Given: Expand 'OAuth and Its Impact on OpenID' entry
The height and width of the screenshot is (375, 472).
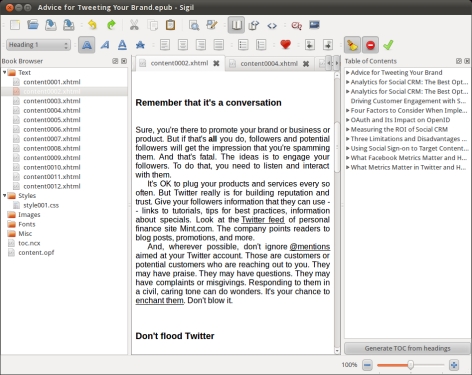Looking at the screenshot, I should pos(348,120).
